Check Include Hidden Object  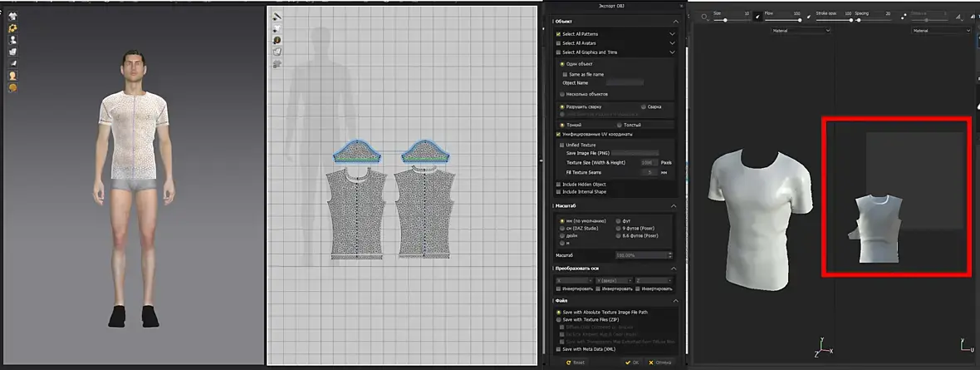[x=559, y=185]
